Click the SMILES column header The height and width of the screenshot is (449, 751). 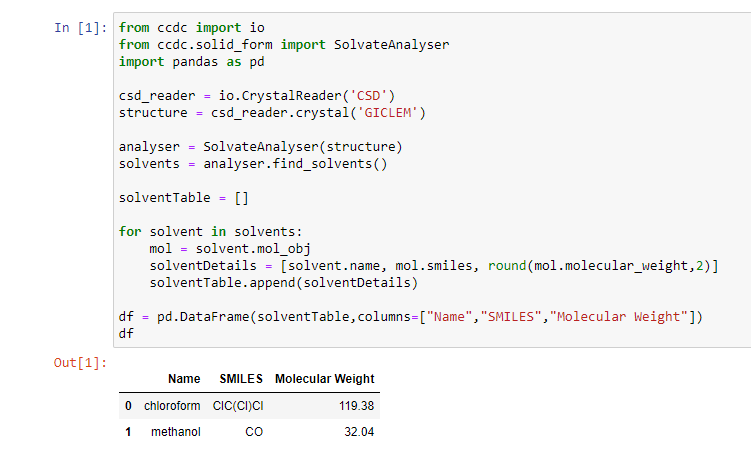click(x=240, y=379)
